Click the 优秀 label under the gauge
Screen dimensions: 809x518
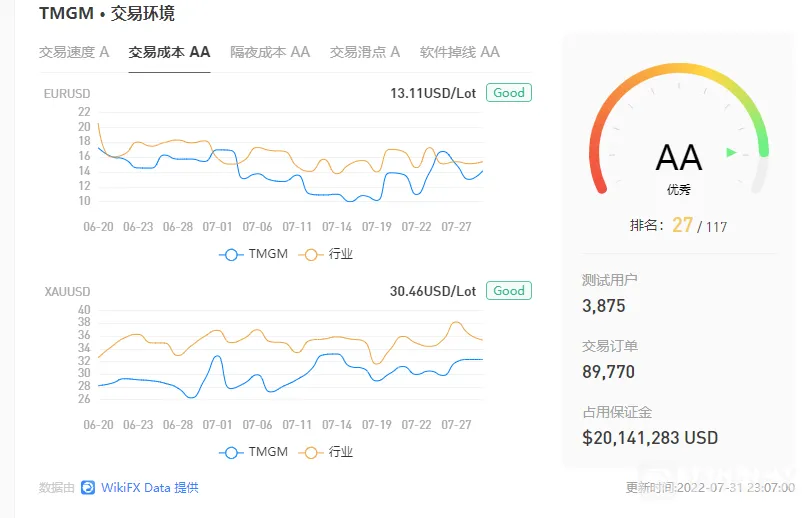[678, 190]
